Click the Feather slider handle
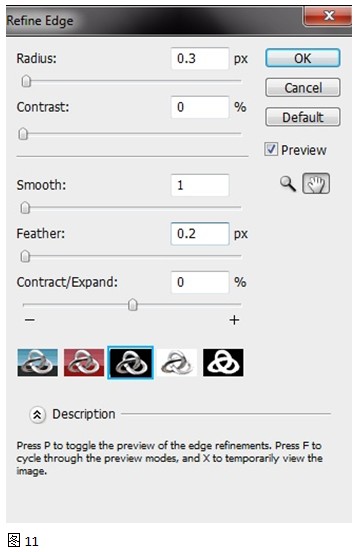Screen dimensions: 363x552 tap(25, 256)
